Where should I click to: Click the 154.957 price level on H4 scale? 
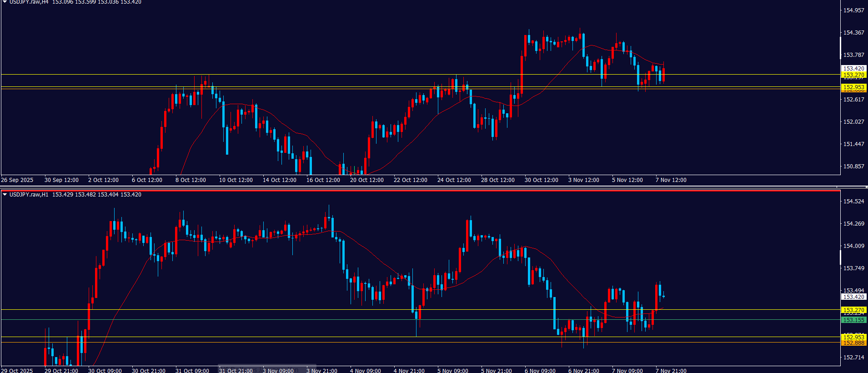tap(853, 10)
